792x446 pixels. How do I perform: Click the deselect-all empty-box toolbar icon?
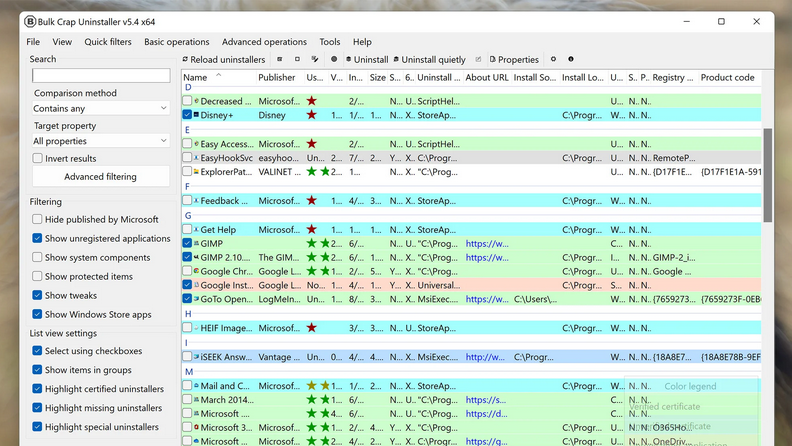[297, 59]
